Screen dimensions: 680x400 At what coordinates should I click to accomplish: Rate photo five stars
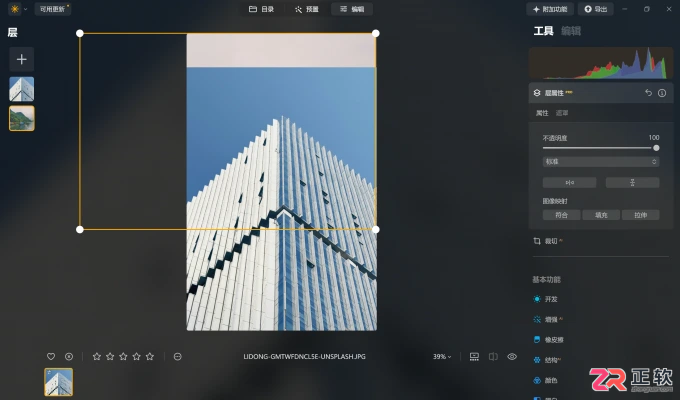click(150, 357)
